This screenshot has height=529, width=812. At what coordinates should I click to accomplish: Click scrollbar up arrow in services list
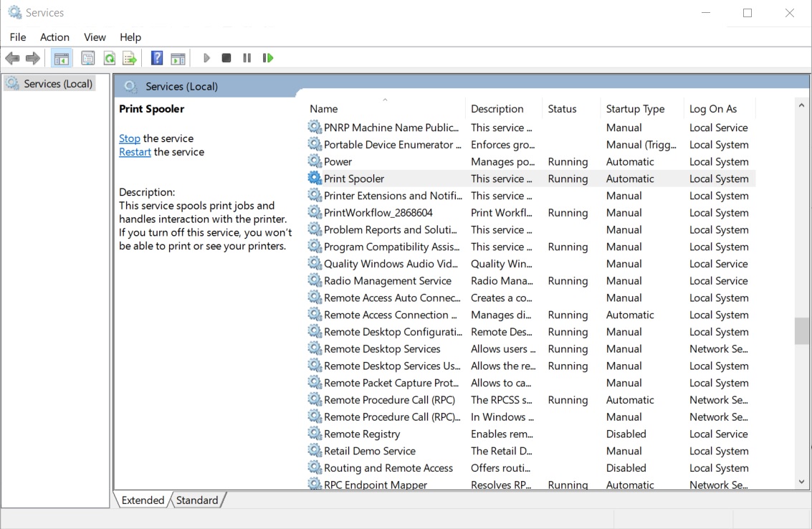pos(801,105)
